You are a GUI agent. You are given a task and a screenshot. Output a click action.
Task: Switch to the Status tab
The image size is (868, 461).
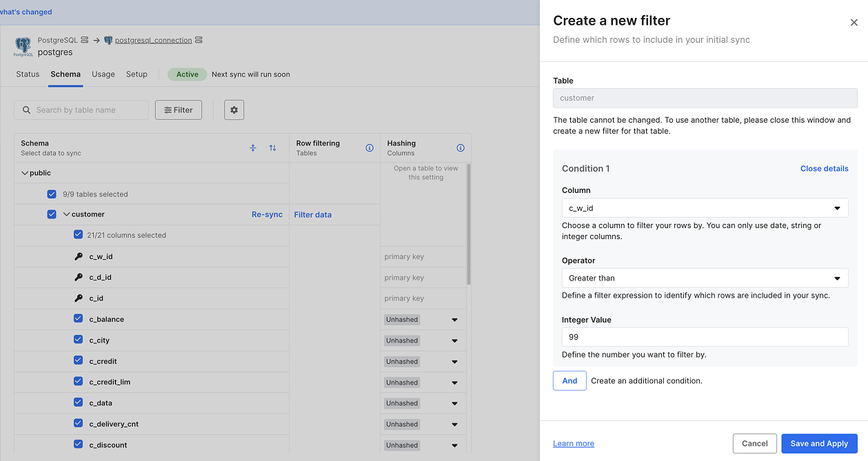pyautogui.click(x=28, y=74)
